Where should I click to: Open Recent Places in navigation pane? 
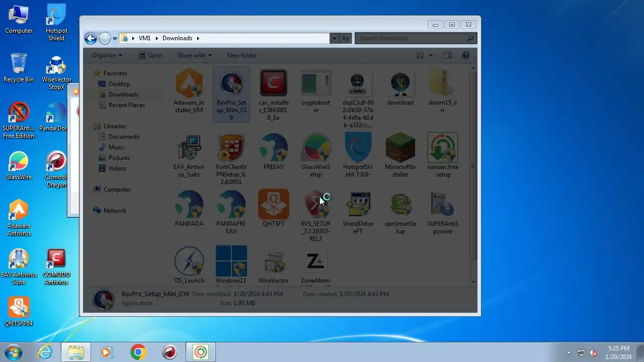point(126,105)
